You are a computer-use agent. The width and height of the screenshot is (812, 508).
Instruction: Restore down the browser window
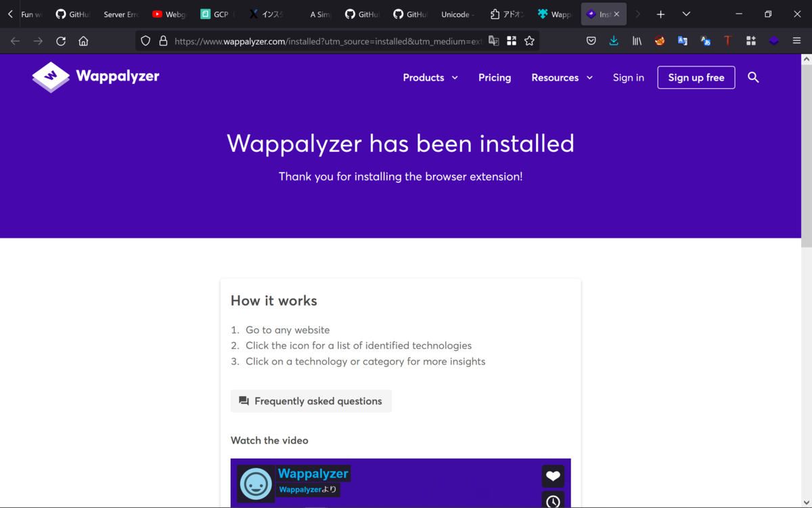coord(768,14)
